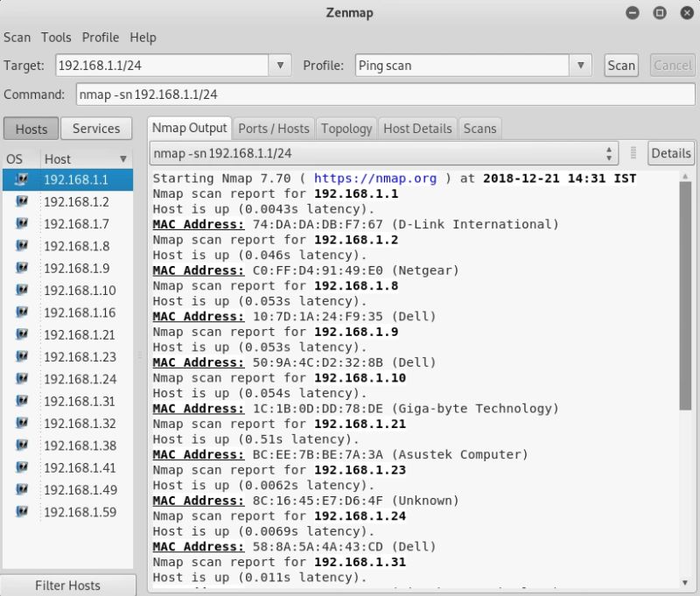Click the OS icon beside 192.168.1.38
This screenshot has width=700, height=596.
[x=21, y=445]
